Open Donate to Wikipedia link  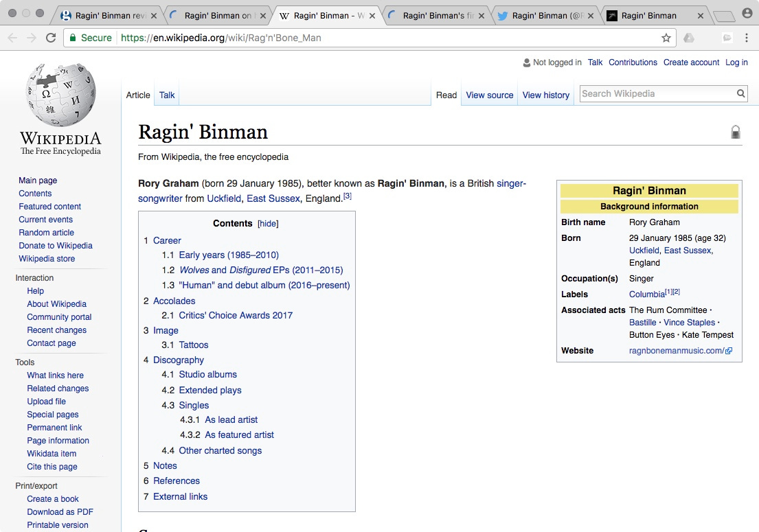point(56,245)
